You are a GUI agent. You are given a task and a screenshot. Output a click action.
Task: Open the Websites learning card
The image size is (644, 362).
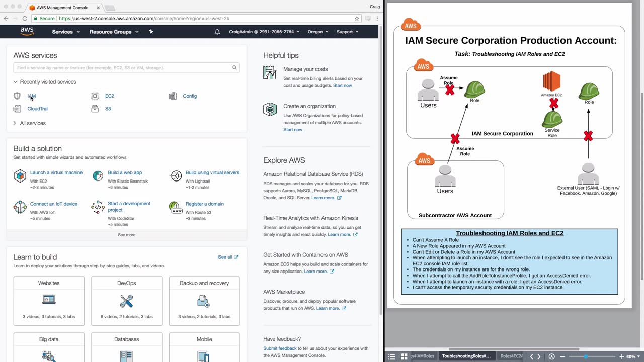coord(49,301)
